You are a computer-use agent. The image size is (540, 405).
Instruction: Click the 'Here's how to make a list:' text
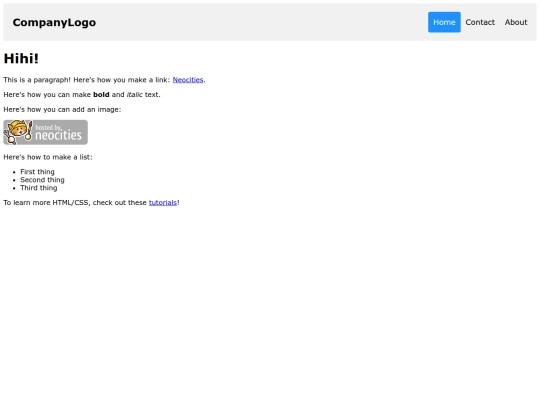click(x=48, y=157)
